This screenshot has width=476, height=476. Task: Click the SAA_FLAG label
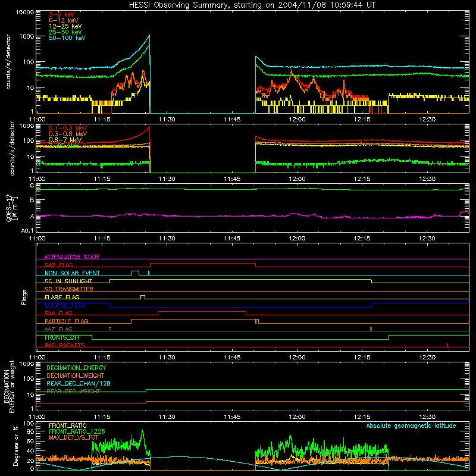click(x=58, y=313)
